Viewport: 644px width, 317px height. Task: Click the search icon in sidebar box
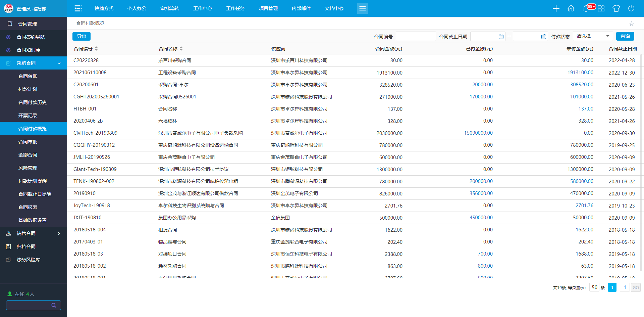(54, 305)
